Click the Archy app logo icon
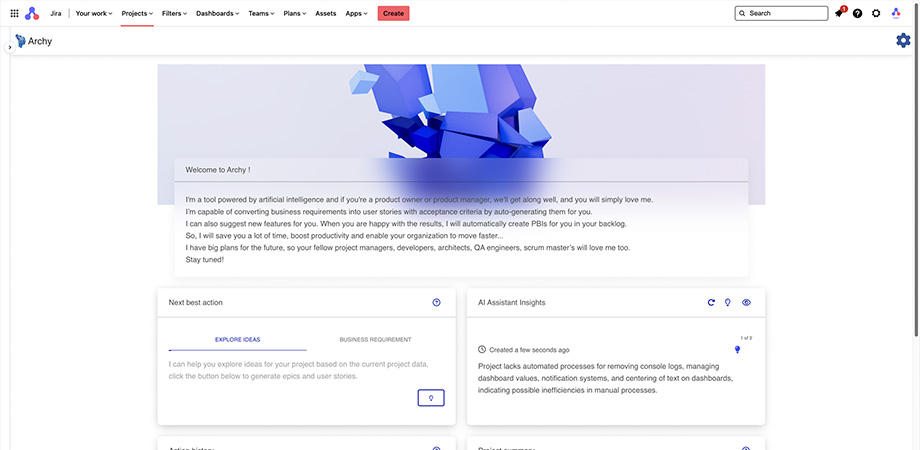Screen dimensions: 920x450 (21, 41)
